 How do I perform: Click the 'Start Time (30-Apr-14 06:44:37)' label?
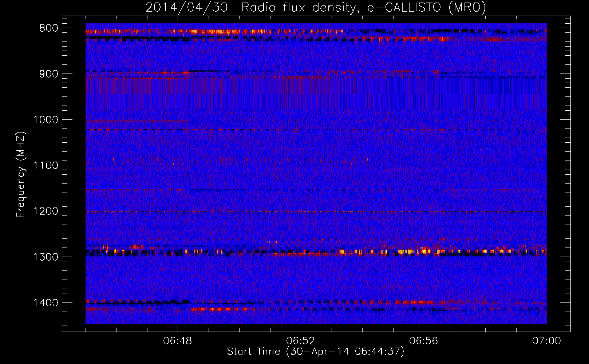pyautogui.click(x=316, y=352)
